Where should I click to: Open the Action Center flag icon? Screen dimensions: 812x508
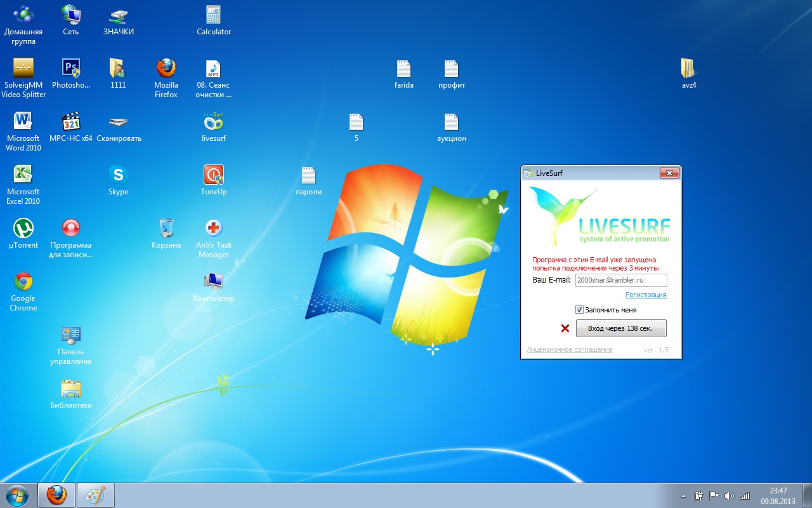pos(714,496)
